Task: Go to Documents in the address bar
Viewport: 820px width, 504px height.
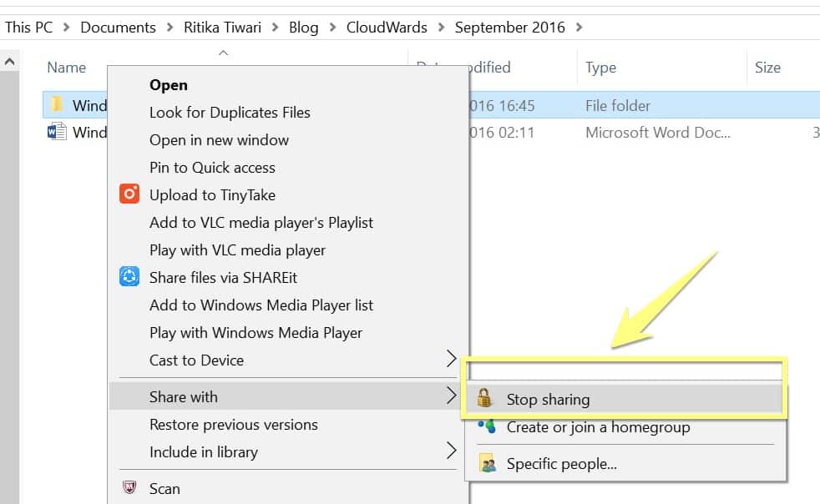Action: point(119,28)
